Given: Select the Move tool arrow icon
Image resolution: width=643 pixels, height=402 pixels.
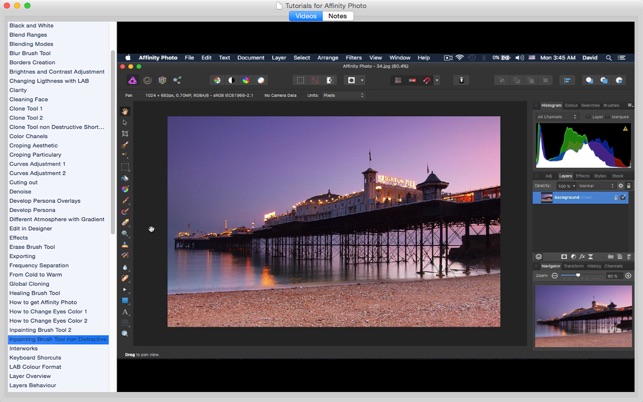Looking at the screenshot, I should pos(125,122).
